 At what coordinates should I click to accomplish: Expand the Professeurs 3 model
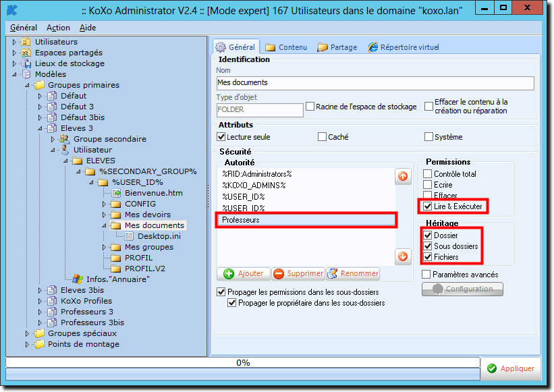click(x=40, y=312)
